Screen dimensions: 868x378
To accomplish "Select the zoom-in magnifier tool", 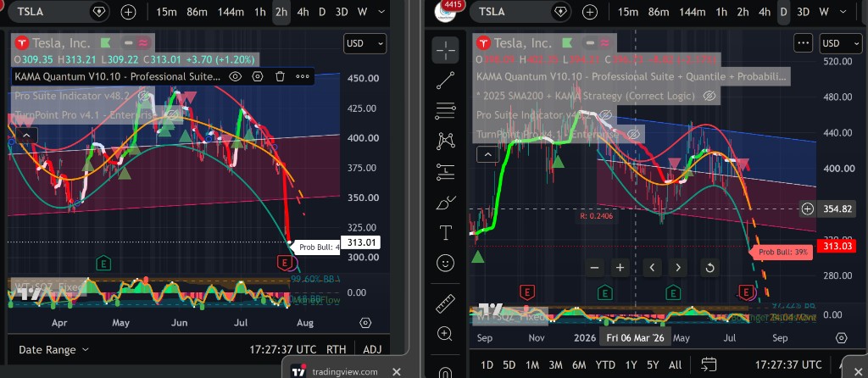I will (444, 333).
